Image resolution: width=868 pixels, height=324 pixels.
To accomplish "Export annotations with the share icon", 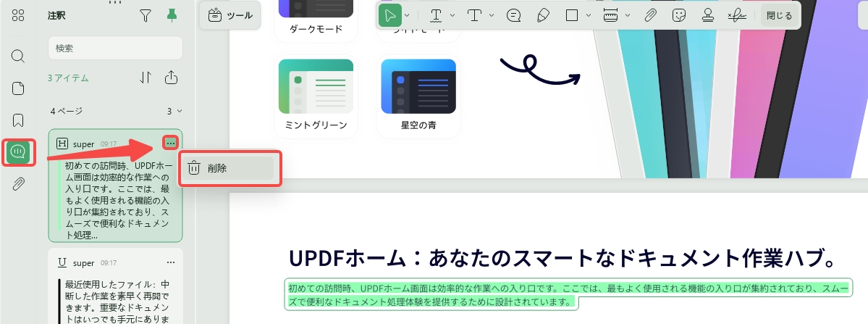I will coord(172,78).
